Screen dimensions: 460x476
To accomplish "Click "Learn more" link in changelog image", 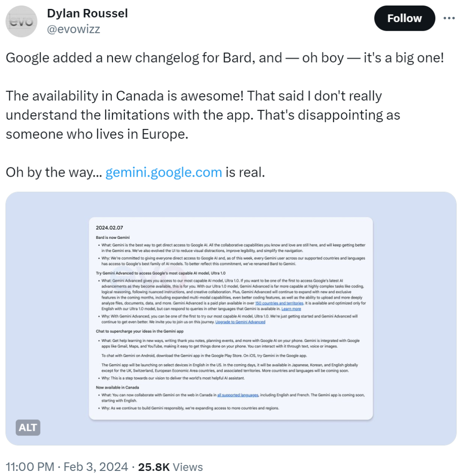I will click(x=291, y=309).
